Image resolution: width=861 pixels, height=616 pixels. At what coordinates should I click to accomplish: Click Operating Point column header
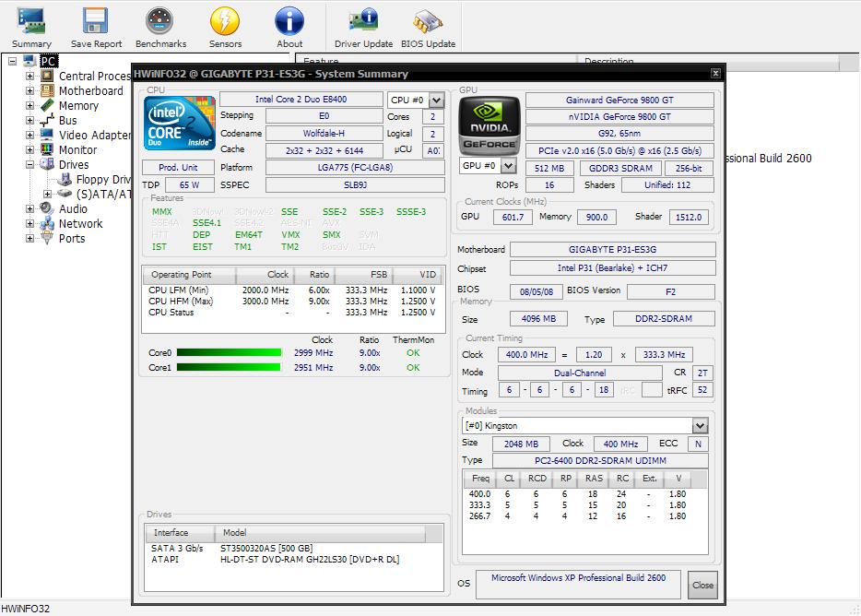click(x=189, y=274)
